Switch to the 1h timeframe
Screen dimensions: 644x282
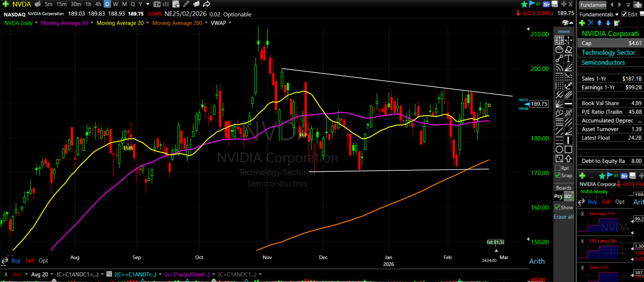coord(88,4)
